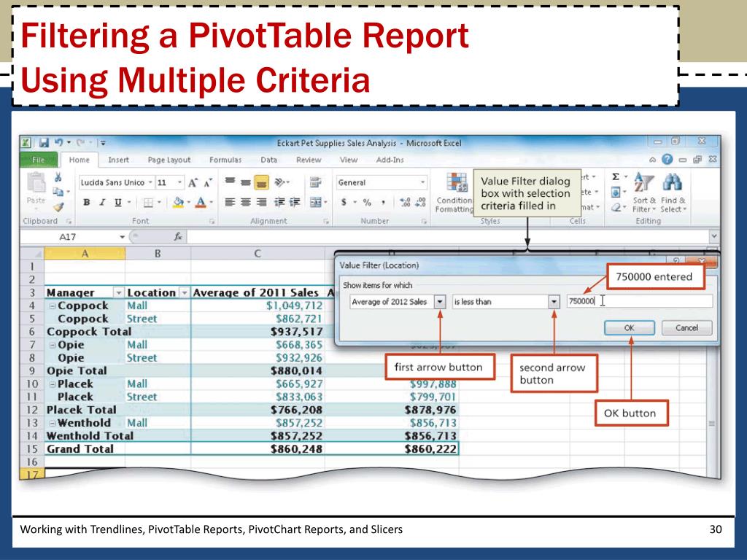Viewport: 747px width, 560px height.
Task: Switch to the Review tab
Action: point(309,160)
